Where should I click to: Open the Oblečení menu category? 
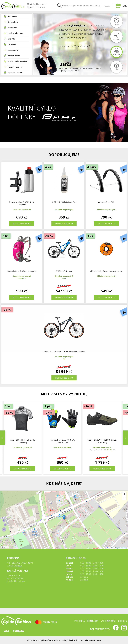pyautogui.click(x=12, y=44)
